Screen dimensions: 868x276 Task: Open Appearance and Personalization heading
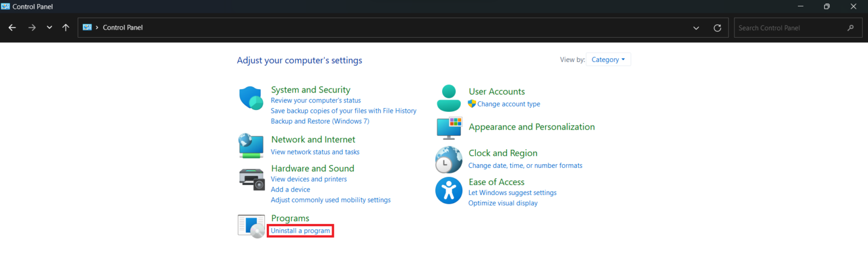tap(532, 127)
